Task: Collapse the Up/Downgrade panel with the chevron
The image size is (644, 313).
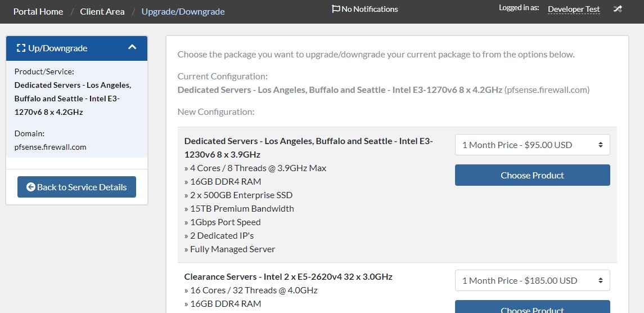Action: (x=132, y=47)
